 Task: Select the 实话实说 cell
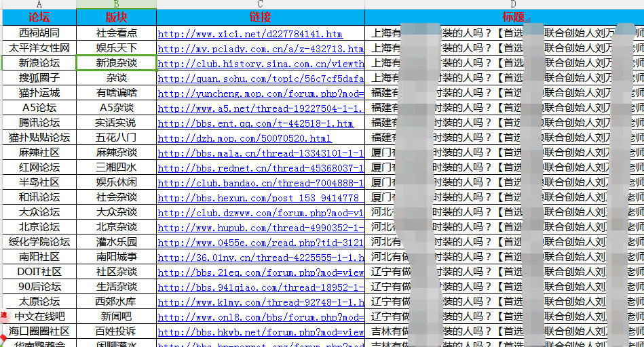tap(116, 122)
